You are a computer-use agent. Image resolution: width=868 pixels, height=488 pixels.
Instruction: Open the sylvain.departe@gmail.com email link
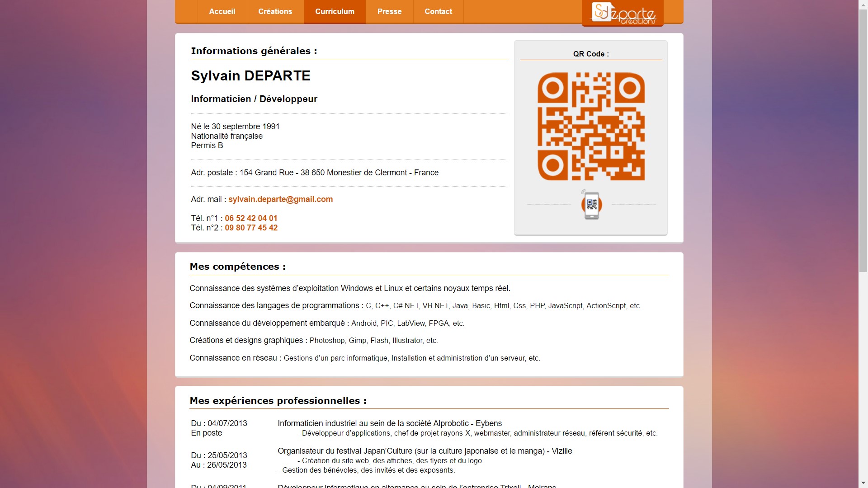point(280,199)
